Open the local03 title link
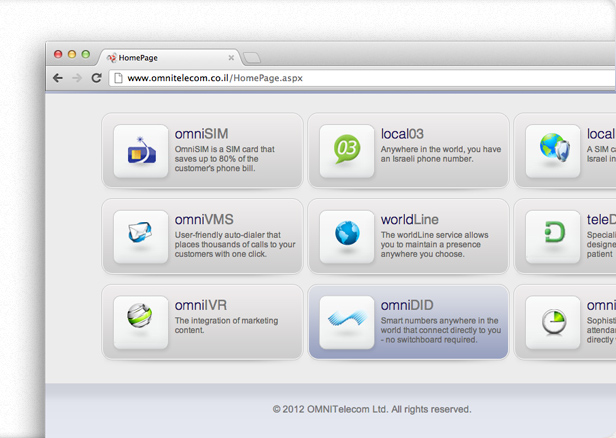 (x=402, y=134)
